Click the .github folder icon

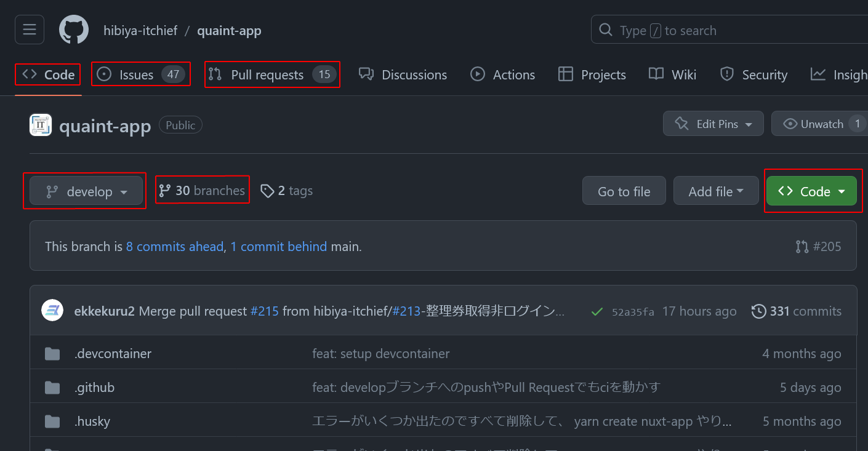pyautogui.click(x=52, y=388)
